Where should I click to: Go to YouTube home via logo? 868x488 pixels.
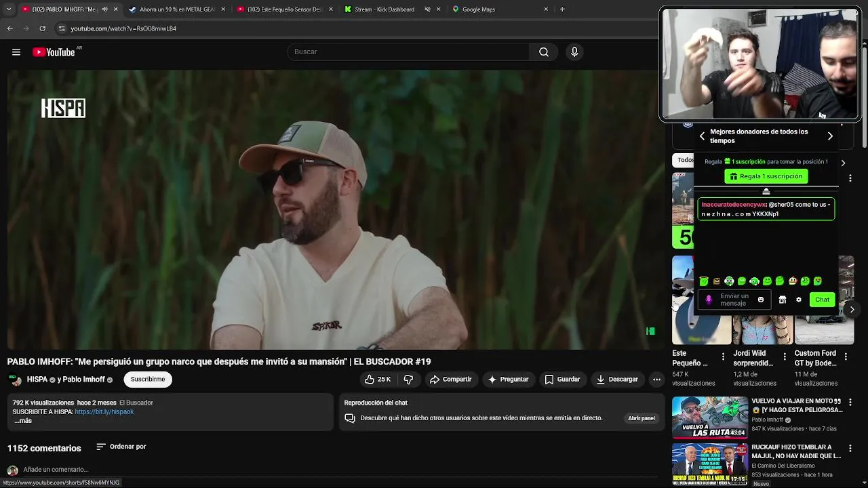click(54, 52)
